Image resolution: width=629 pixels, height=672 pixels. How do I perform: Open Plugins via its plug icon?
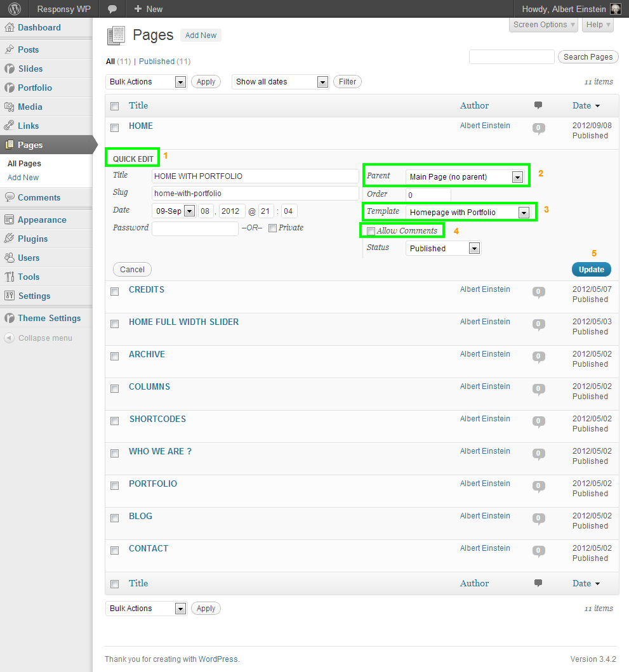point(10,239)
